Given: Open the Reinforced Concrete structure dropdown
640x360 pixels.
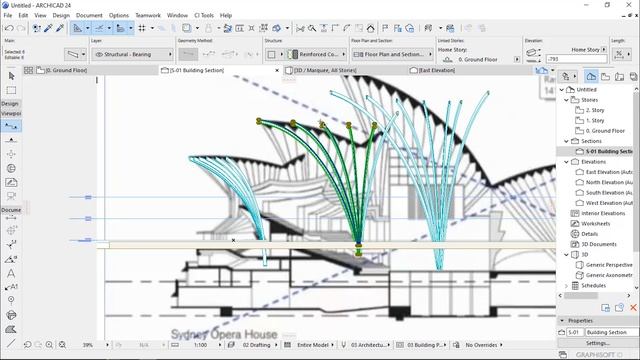Looking at the screenshot, I should (316, 54).
